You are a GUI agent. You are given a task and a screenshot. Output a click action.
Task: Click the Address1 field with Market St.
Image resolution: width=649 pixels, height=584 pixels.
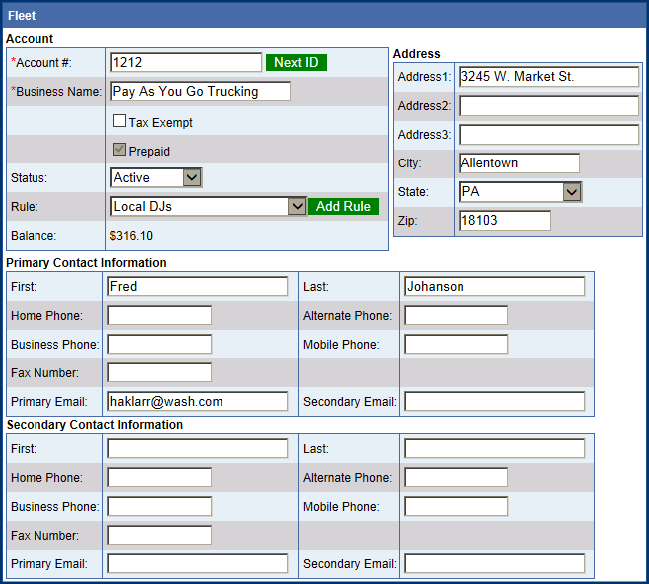click(548, 77)
